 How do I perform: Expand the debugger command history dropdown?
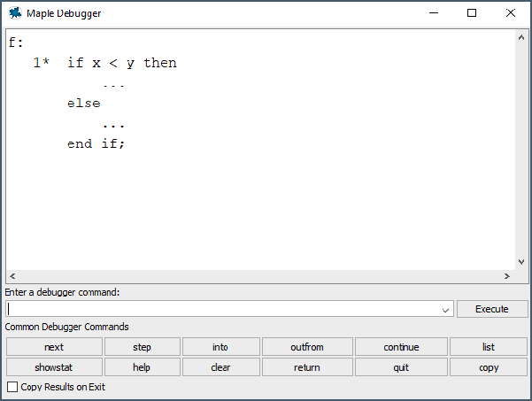coord(445,310)
